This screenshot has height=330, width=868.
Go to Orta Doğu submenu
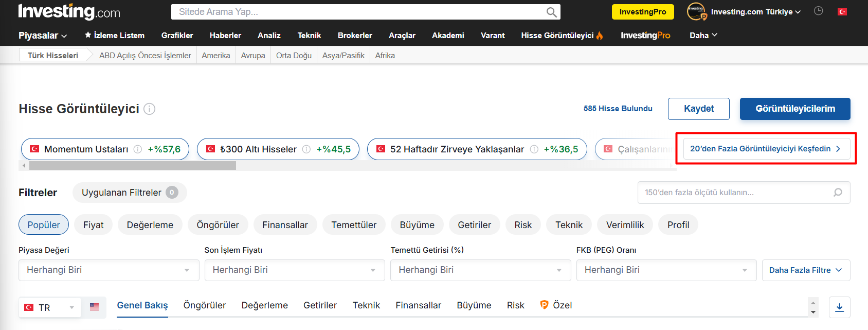[294, 55]
